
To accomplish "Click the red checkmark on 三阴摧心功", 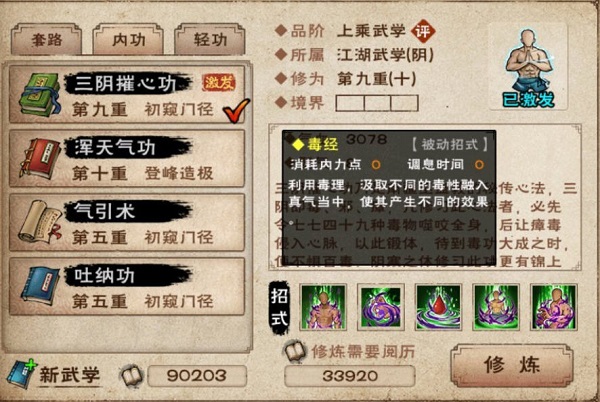I will coord(236,110).
